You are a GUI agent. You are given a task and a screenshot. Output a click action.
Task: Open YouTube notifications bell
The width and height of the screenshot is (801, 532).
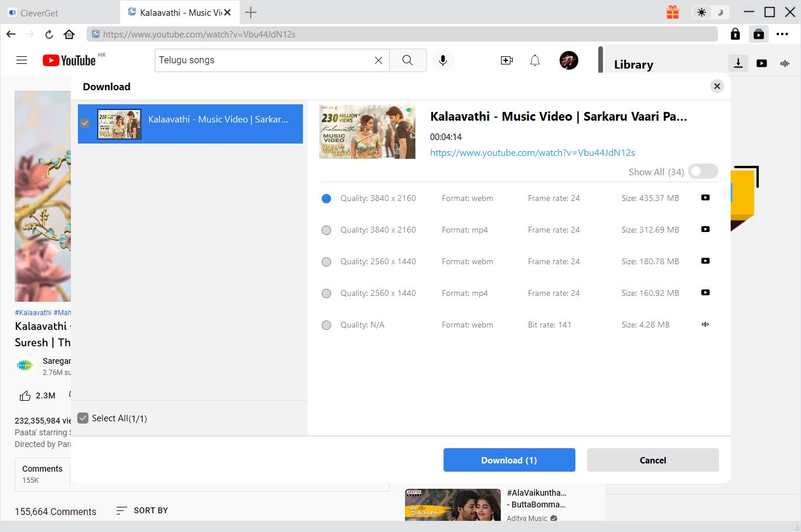(x=534, y=60)
